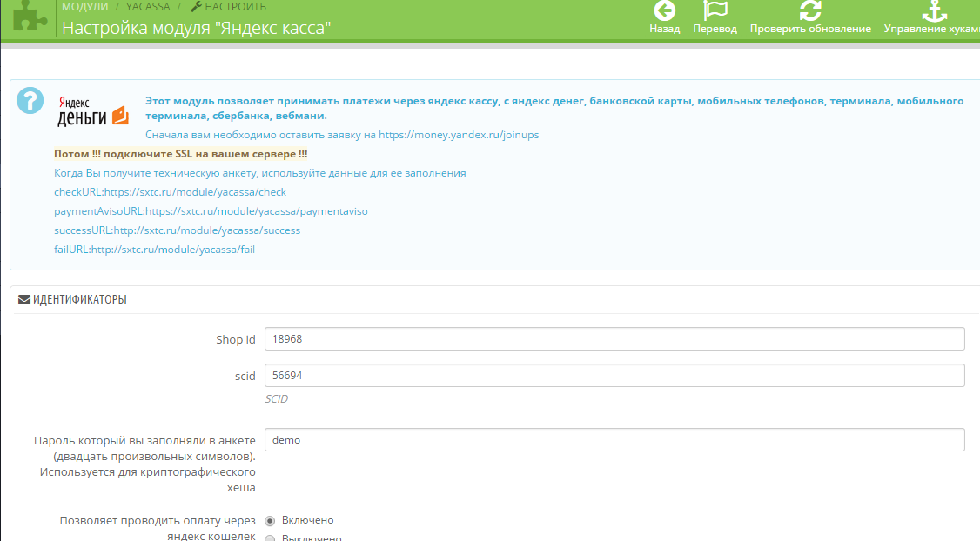Click the puzzle piece module icon

30,15
